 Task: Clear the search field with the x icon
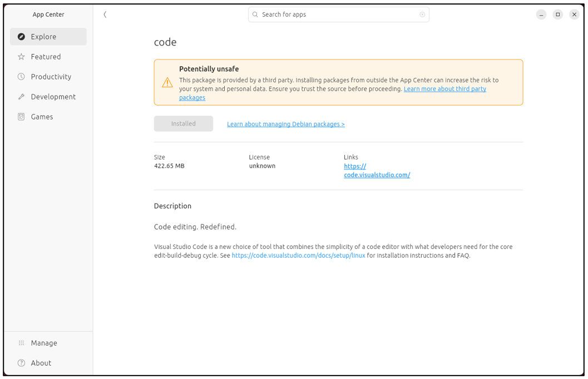point(422,14)
